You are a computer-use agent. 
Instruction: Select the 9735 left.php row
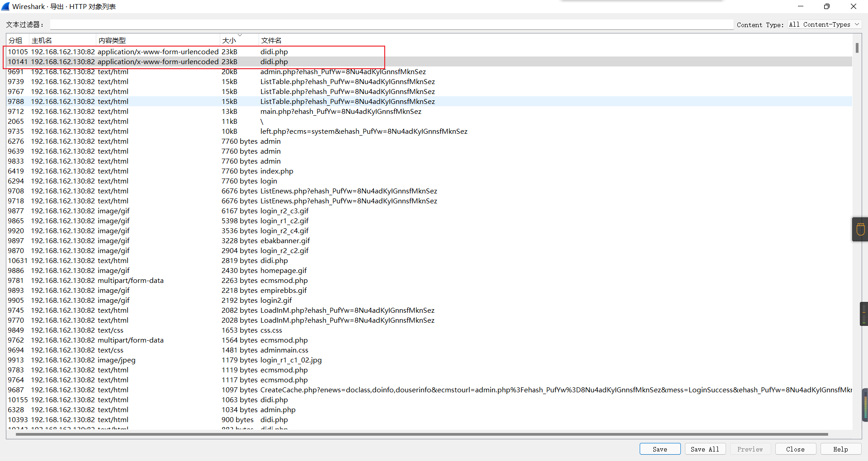429,132
